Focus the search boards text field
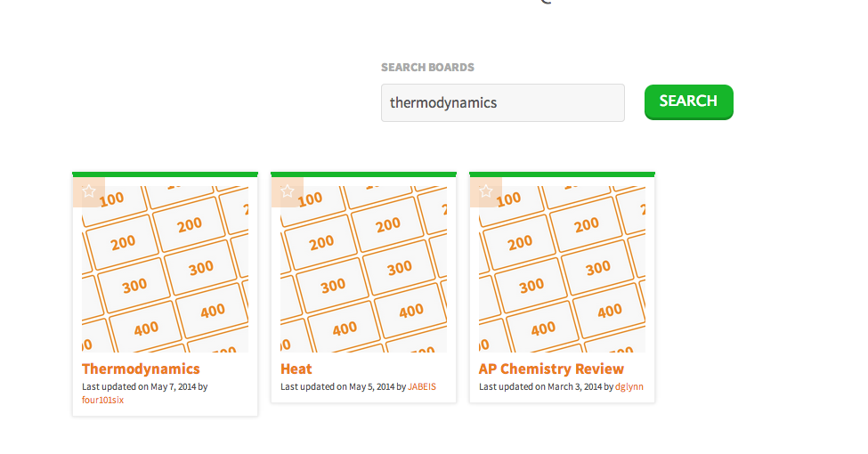This screenshot has width=868, height=454. coord(502,102)
